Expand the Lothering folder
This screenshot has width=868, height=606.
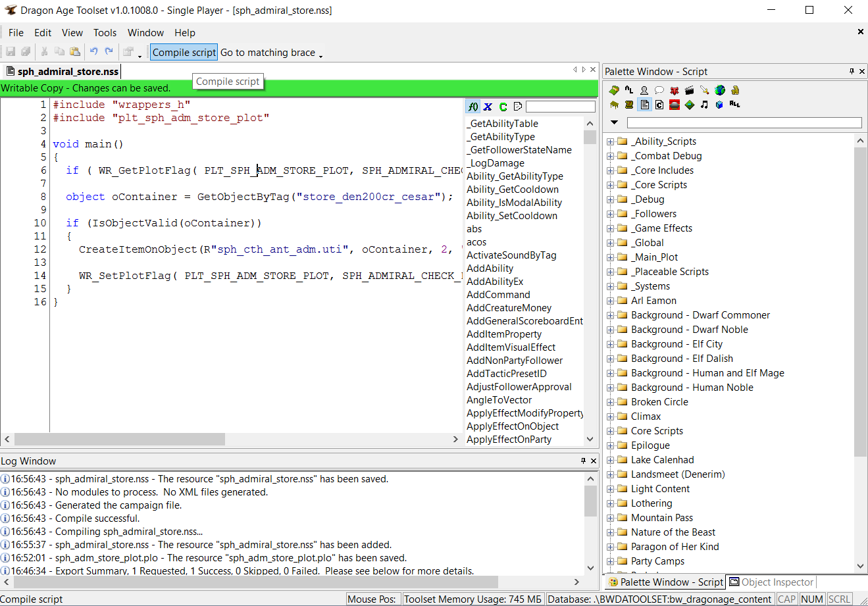point(610,503)
